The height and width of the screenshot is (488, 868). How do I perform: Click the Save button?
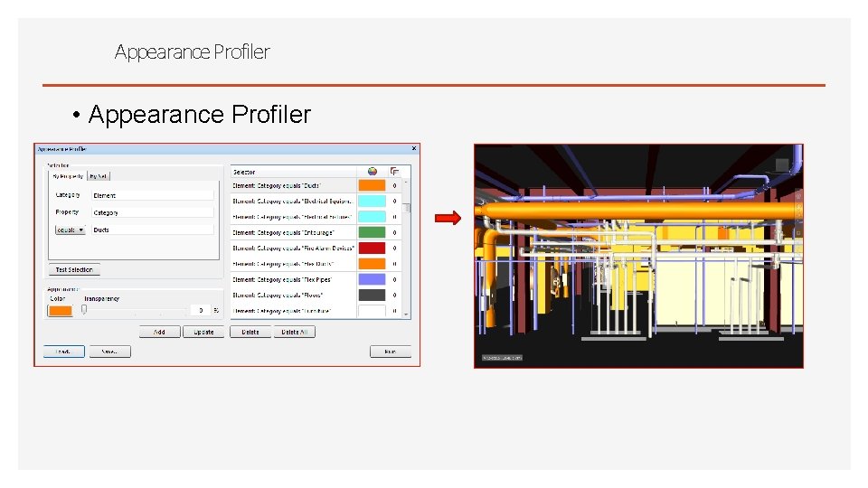tap(109, 352)
